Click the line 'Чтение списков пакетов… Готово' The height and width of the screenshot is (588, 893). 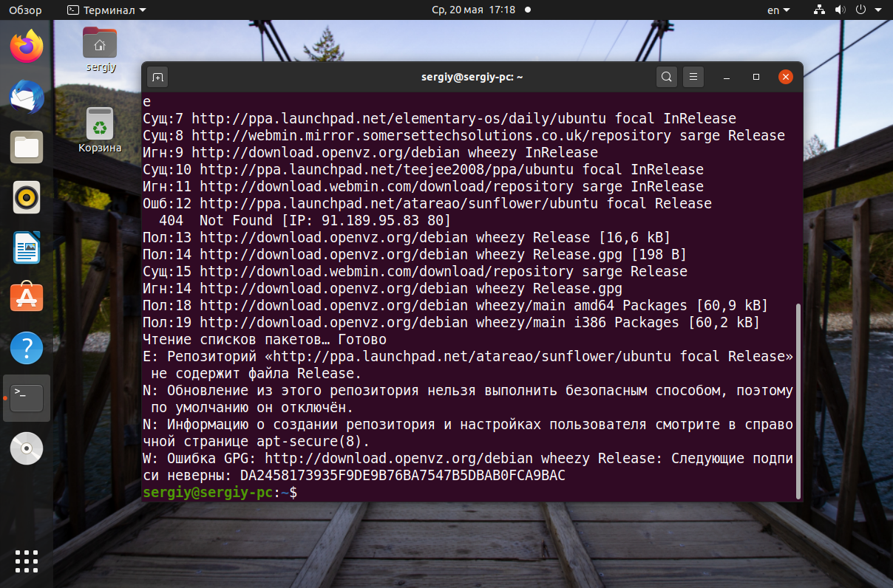click(x=265, y=340)
